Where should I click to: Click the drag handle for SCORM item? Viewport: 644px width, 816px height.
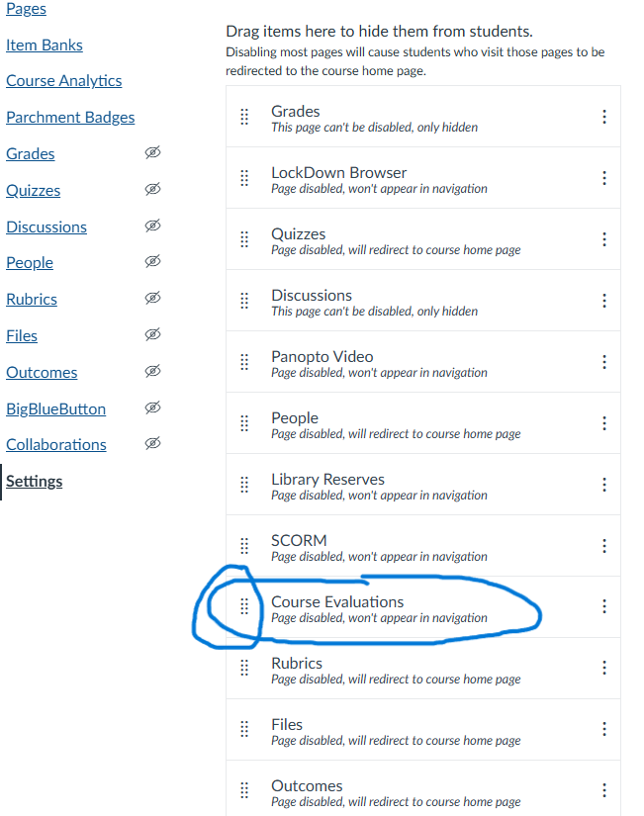(x=244, y=546)
